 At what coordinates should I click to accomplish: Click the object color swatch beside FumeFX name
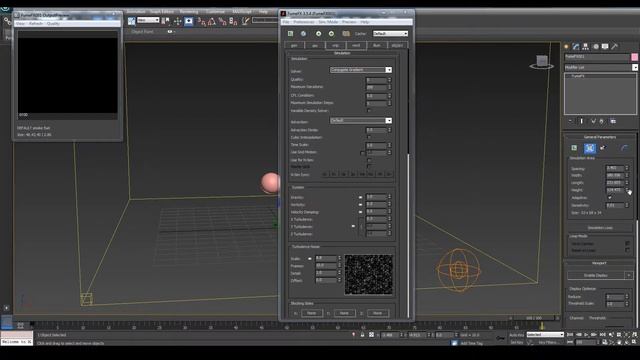click(635, 57)
